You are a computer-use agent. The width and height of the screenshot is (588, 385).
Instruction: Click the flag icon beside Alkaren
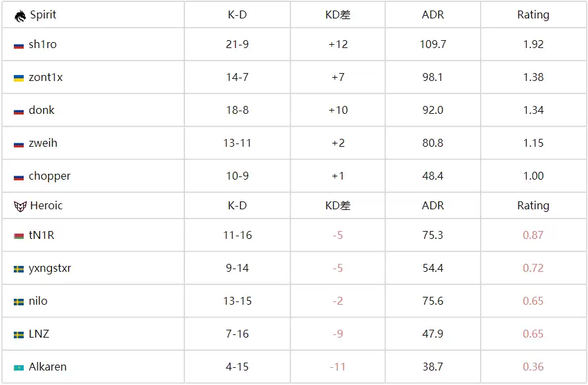(x=19, y=368)
